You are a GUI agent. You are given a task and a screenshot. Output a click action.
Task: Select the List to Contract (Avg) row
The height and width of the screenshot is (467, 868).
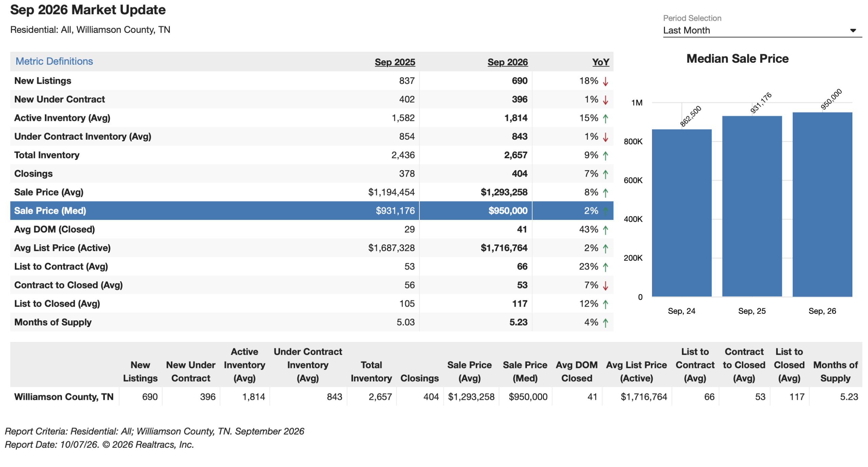[312, 267]
